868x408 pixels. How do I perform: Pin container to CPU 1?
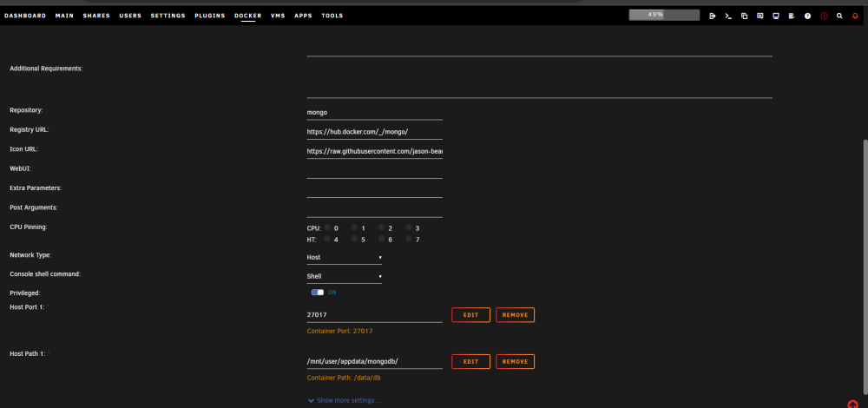point(355,227)
